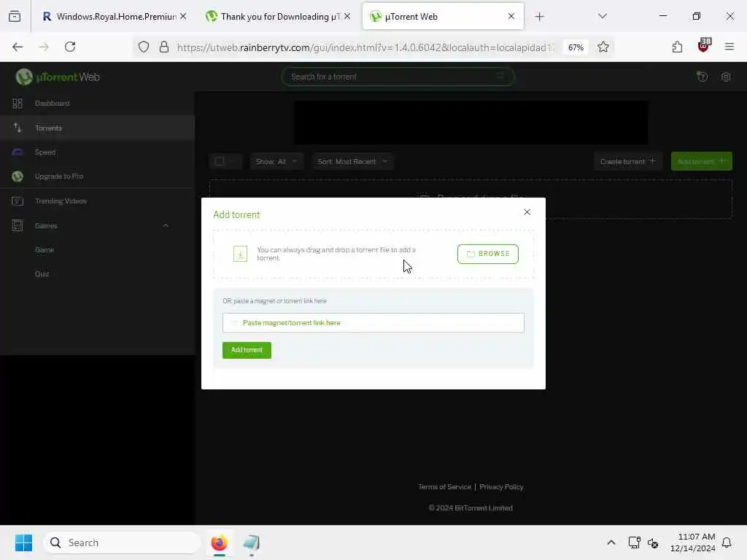Click the green Add torrent button in dialog
Screen dimensions: 747x560
(247, 350)
